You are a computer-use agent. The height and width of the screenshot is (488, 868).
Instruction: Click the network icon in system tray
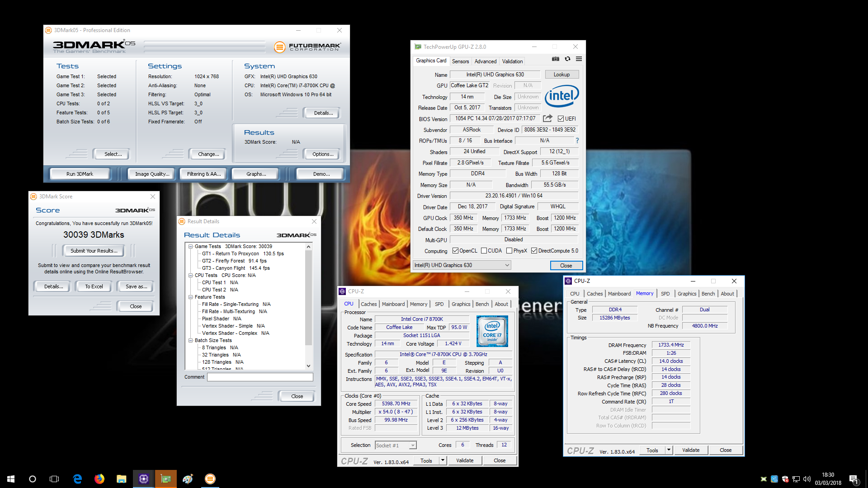(x=796, y=479)
